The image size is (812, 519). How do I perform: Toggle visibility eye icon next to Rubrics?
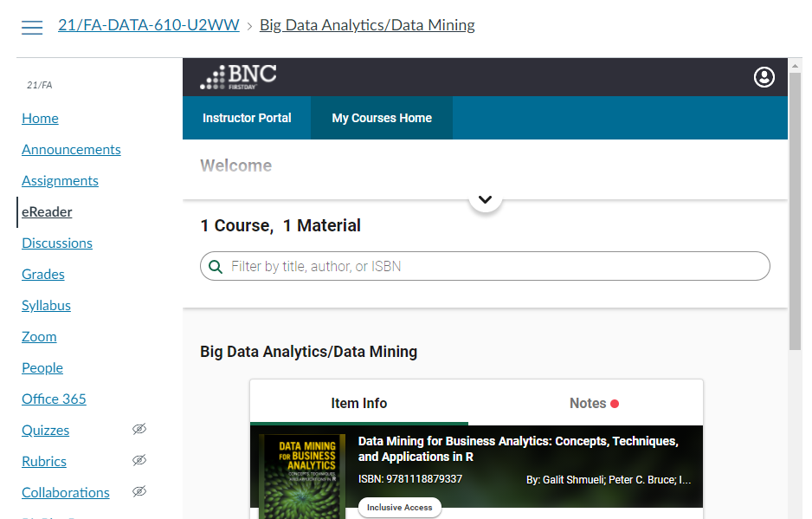pos(139,460)
